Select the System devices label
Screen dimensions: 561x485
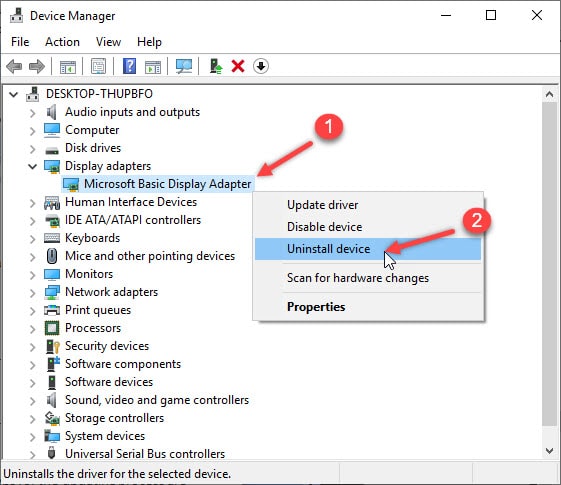tap(105, 436)
